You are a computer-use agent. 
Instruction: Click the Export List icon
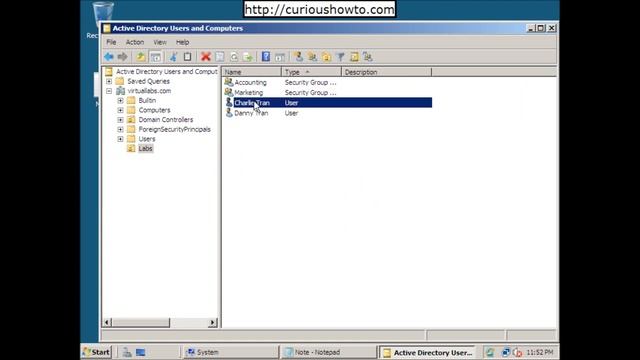tap(248, 57)
